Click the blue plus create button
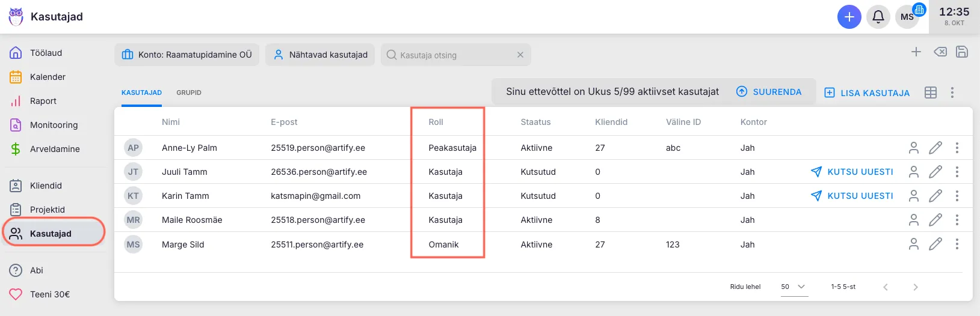The height and width of the screenshot is (316, 980). point(849,17)
